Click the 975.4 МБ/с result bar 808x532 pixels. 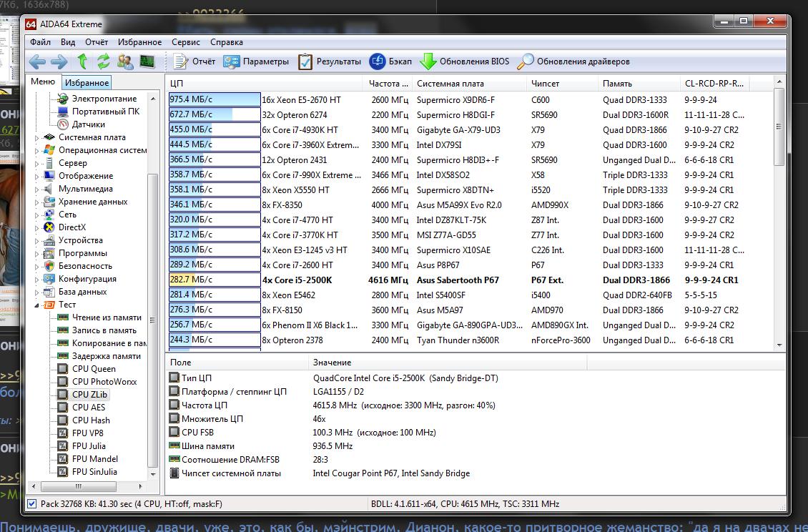[215, 99]
